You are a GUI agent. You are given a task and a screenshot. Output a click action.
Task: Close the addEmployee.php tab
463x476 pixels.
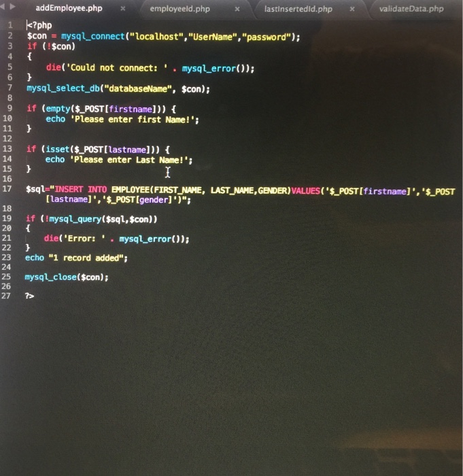click(x=123, y=9)
